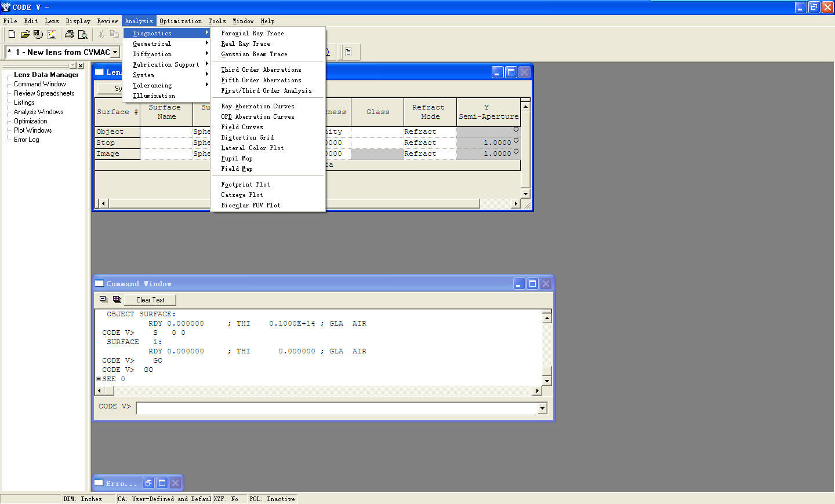Image resolution: width=835 pixels, height=504 pixels.
Task: Expand the Diagnostics submenu
Action: point(166,33)
